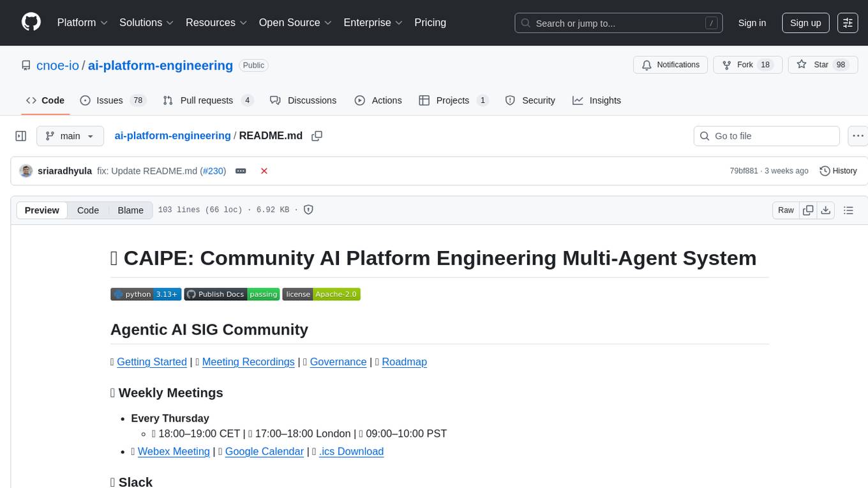
Task: Open appearance settings icon in header
Action: 848,23
